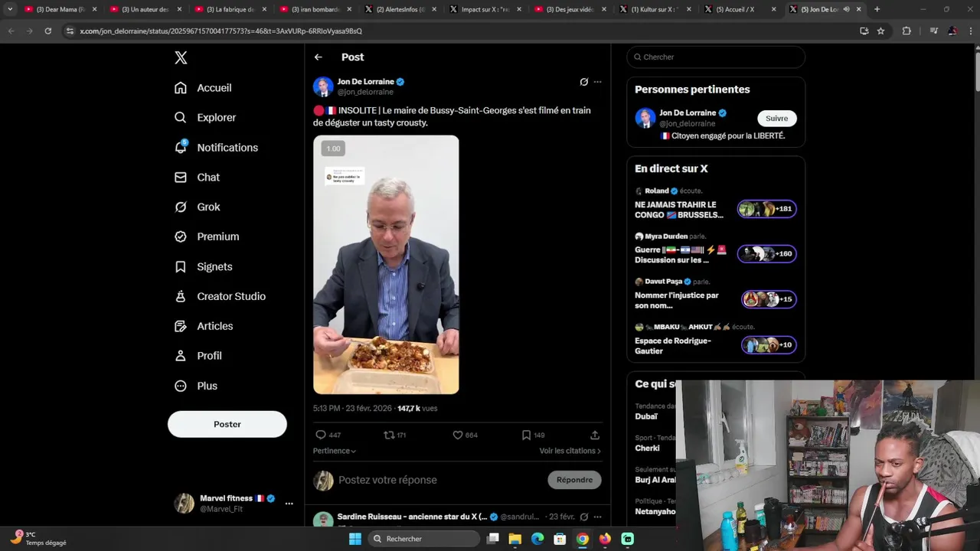Open the X logo home link
This screenshot has width=980, height=551.
point(181,57)
